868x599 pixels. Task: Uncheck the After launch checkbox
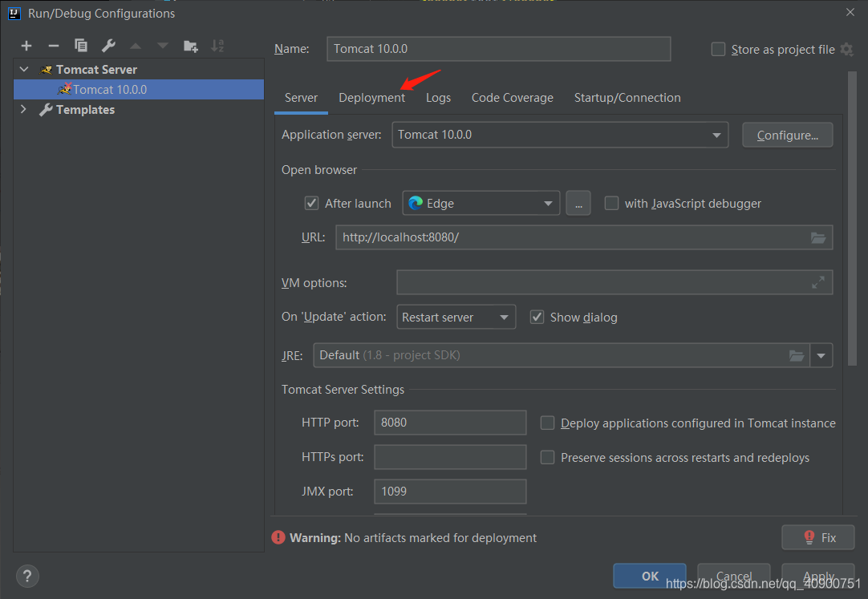click(311, 203)
